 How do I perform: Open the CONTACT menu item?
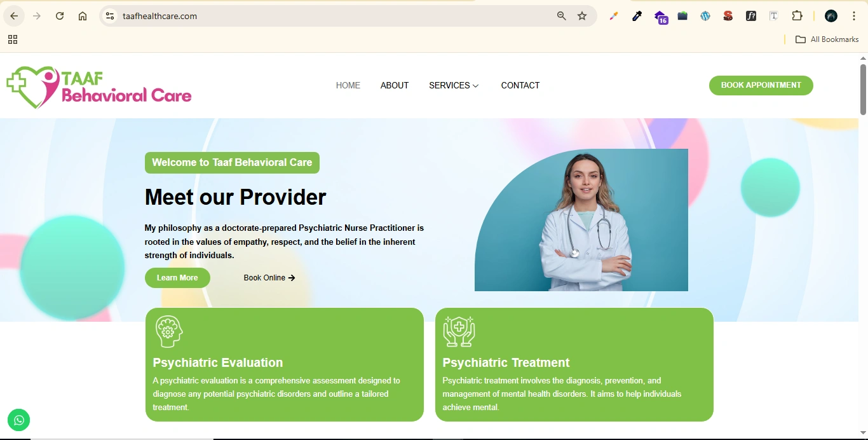520,85
